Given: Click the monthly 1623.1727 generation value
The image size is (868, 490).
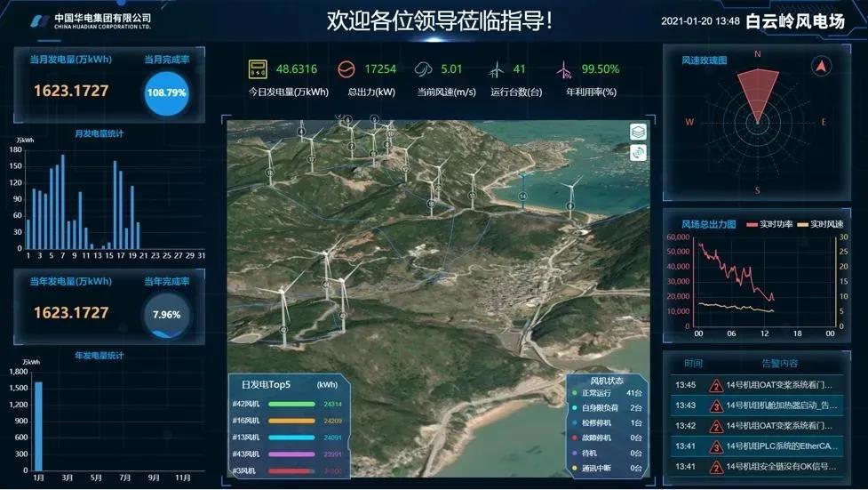Looking at the screenshot, I should (x=71, y=91).
